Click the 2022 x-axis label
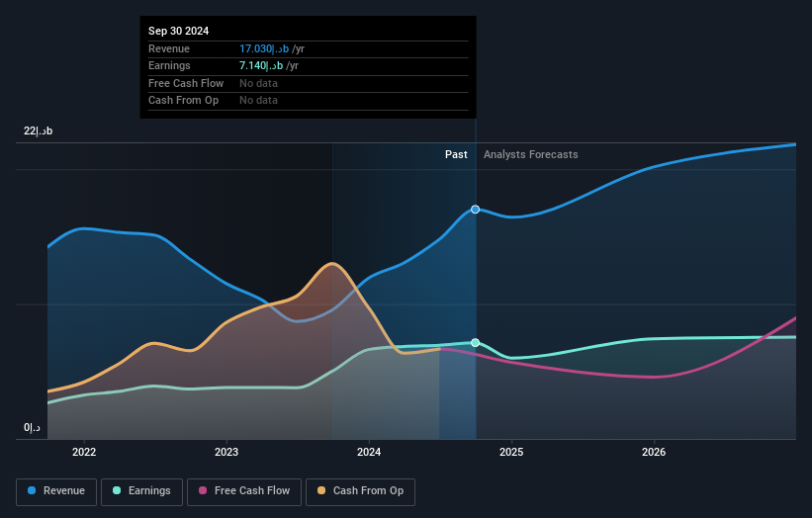The height and width of the screenshot is (518, 812). pyautogui.click(x=84, y=453)
